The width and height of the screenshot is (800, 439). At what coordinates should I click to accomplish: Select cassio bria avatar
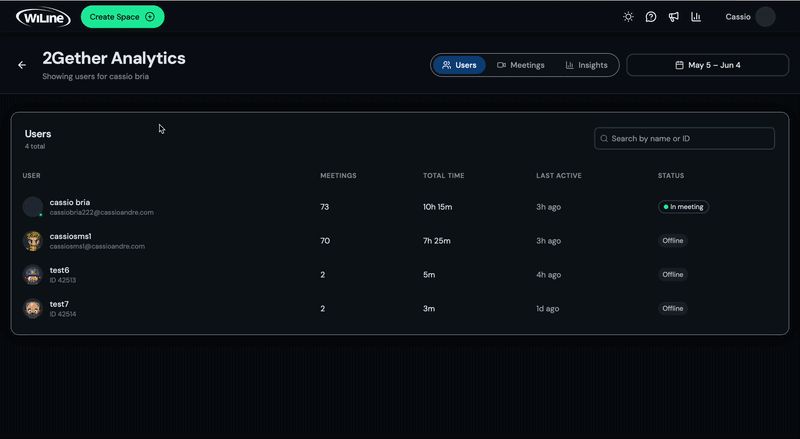tap(33, 207)
